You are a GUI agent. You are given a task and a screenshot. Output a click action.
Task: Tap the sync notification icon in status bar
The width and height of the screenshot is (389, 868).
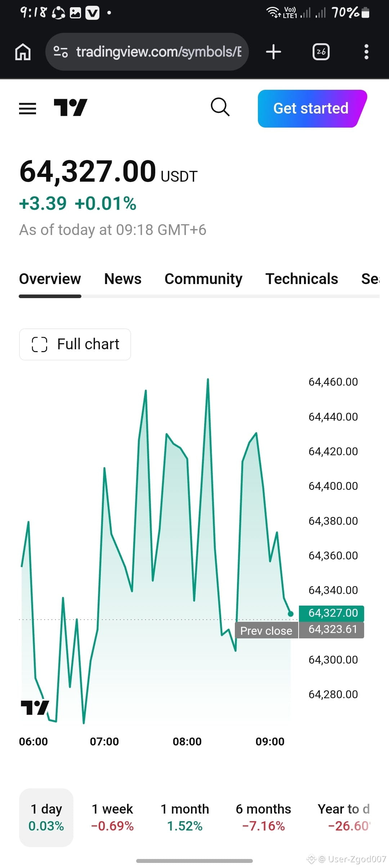click(58, 13)
